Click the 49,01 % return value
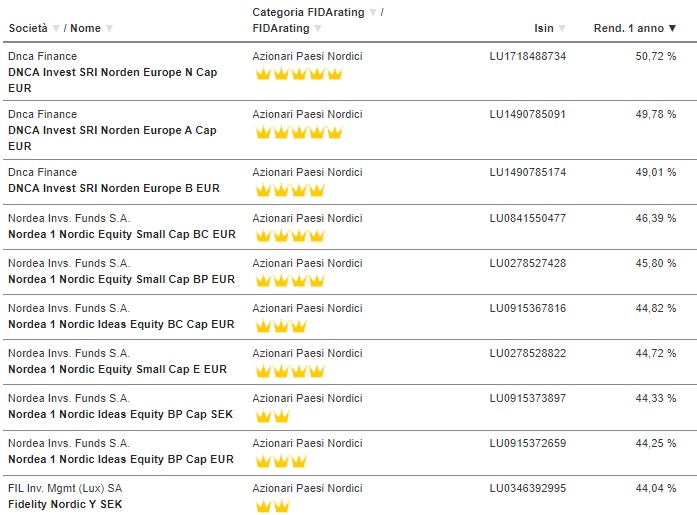 click(x=656, y=172)
